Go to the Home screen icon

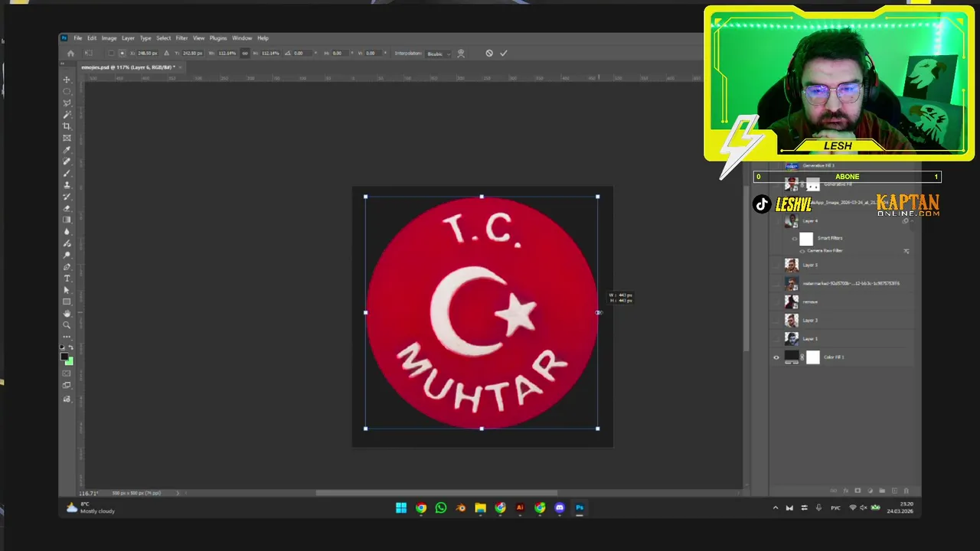[70, 54]
